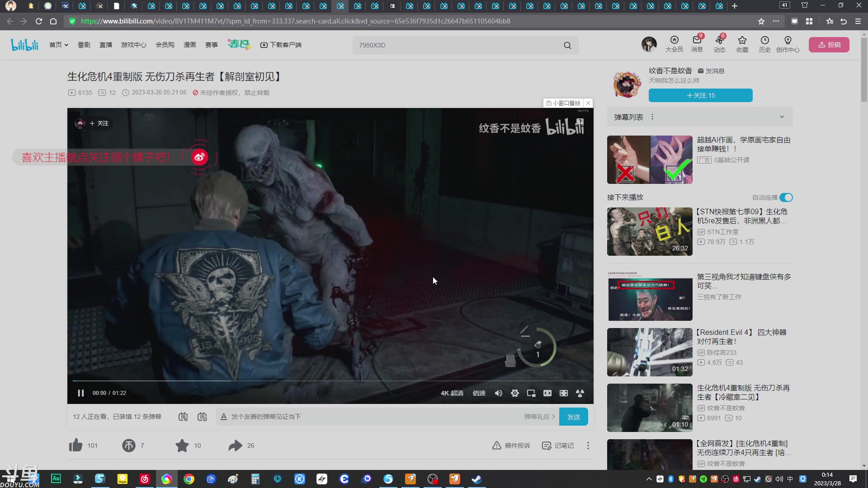This screenshot has width=868, height=488.
Task: Give coins with the coin icon
Action: [x=128, y=446]
